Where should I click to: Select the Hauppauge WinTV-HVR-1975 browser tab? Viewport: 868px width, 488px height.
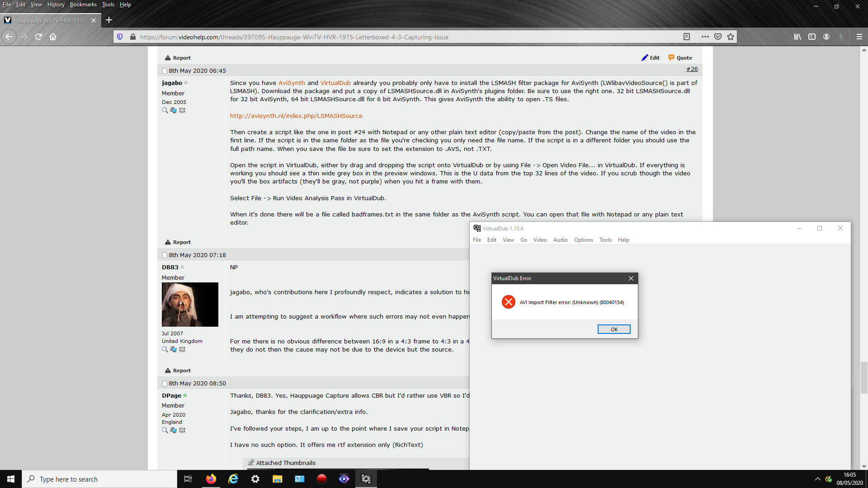point(50,20)
